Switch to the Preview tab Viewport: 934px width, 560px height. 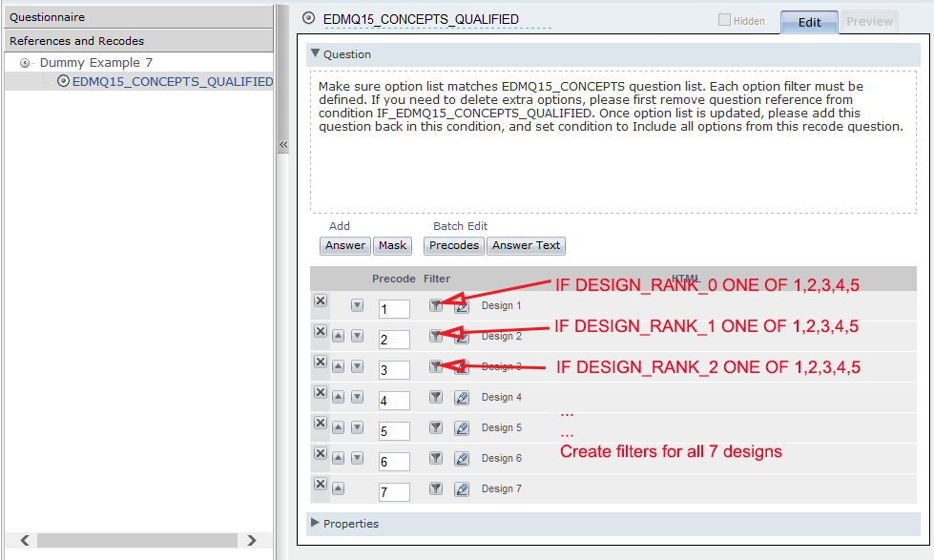click(869, 21)
